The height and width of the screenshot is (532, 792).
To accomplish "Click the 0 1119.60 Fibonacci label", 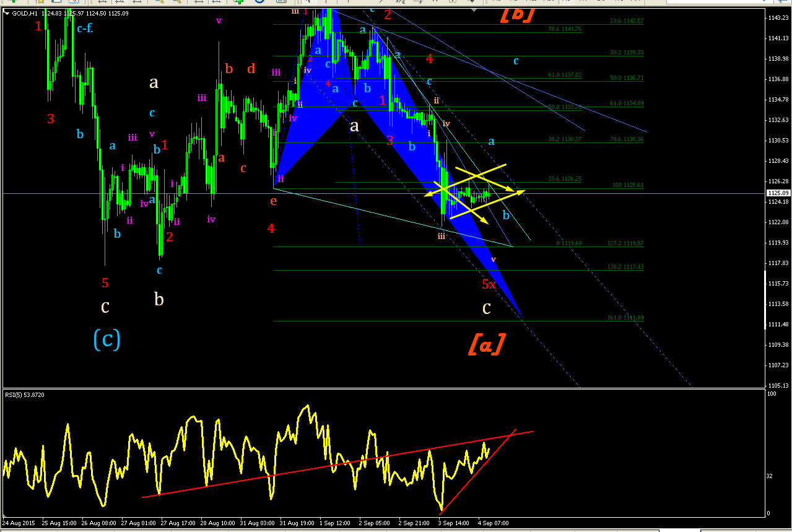I will (x=568, y=243).
